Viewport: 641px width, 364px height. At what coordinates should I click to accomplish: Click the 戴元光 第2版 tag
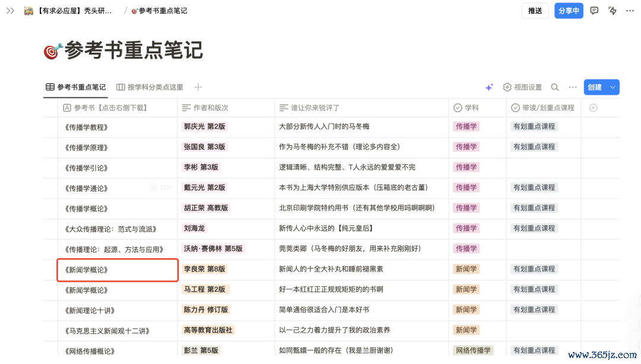[204, 187]
